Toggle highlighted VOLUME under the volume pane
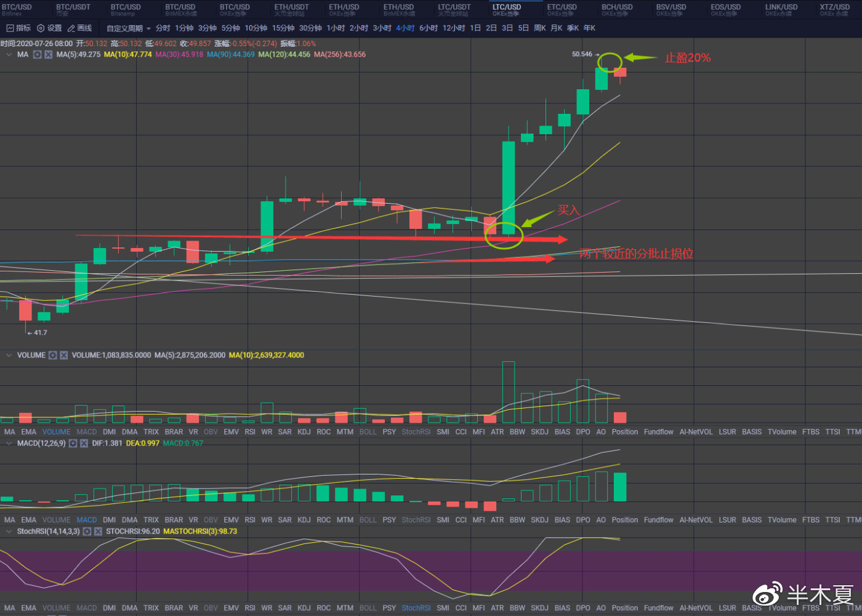 pos(56,432)
